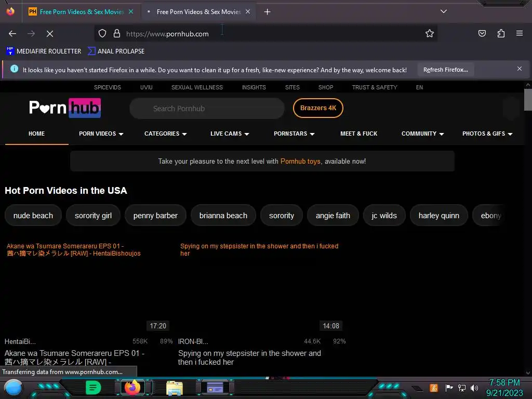532x399 pixels.
Task: Open the MEET & FUCK nav item
Action: (x=358, y=134)
